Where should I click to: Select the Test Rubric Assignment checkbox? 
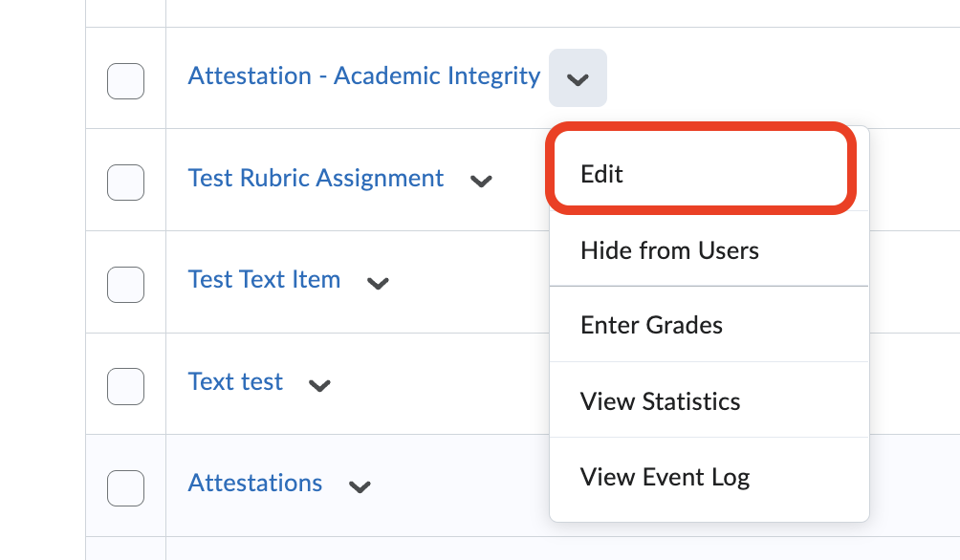coord(125,182)
